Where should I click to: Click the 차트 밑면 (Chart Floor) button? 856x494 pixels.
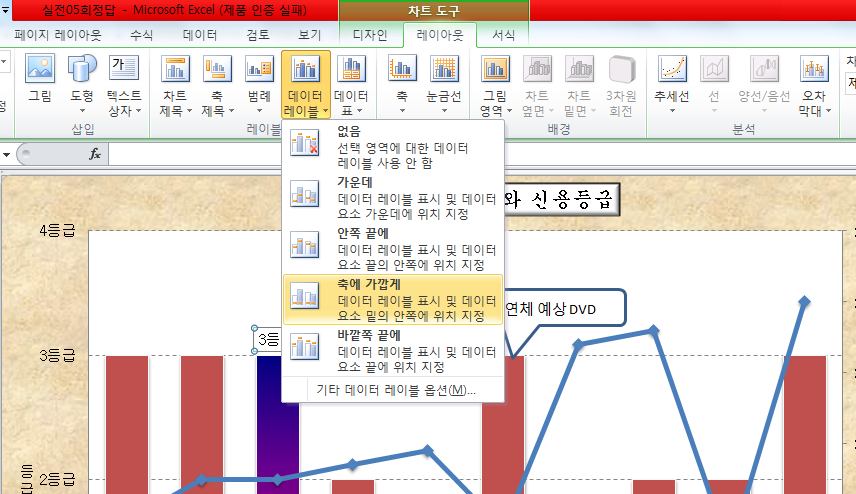click(x=579, y=85)
